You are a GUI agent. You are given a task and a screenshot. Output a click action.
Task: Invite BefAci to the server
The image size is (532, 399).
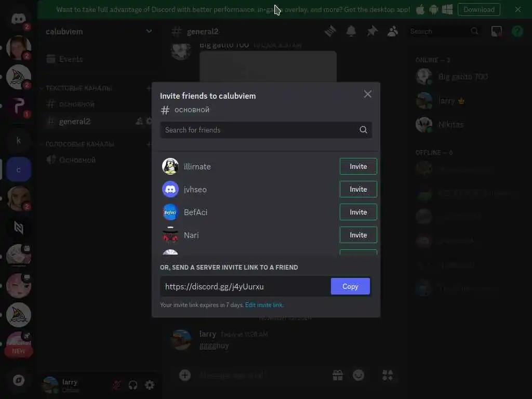tap(358, 212)
